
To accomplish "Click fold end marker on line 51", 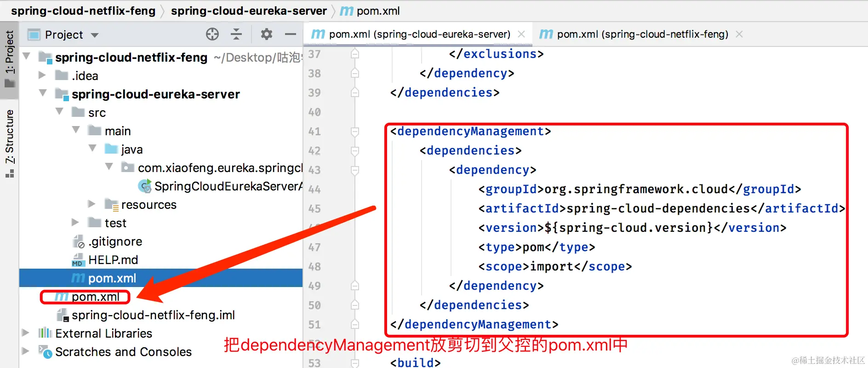I will [x=354, y=324].
